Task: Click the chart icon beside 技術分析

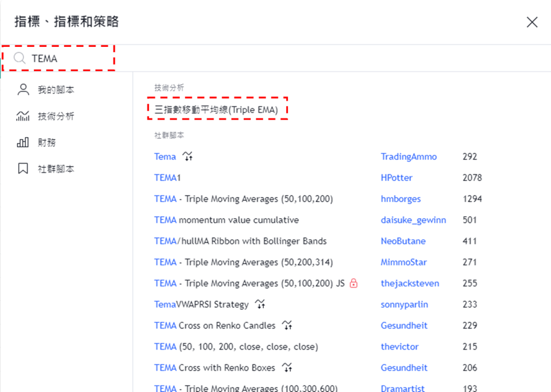Action: 23,116
